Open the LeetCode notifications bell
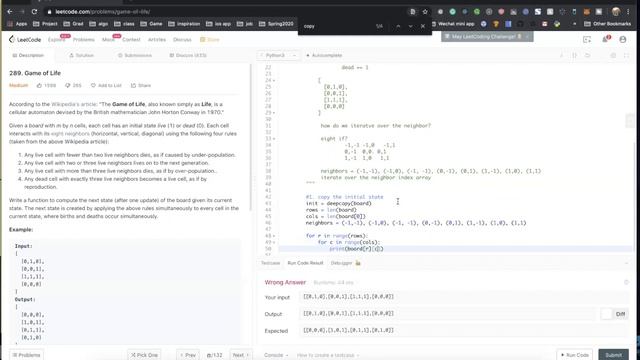 (x=606, y=39)
